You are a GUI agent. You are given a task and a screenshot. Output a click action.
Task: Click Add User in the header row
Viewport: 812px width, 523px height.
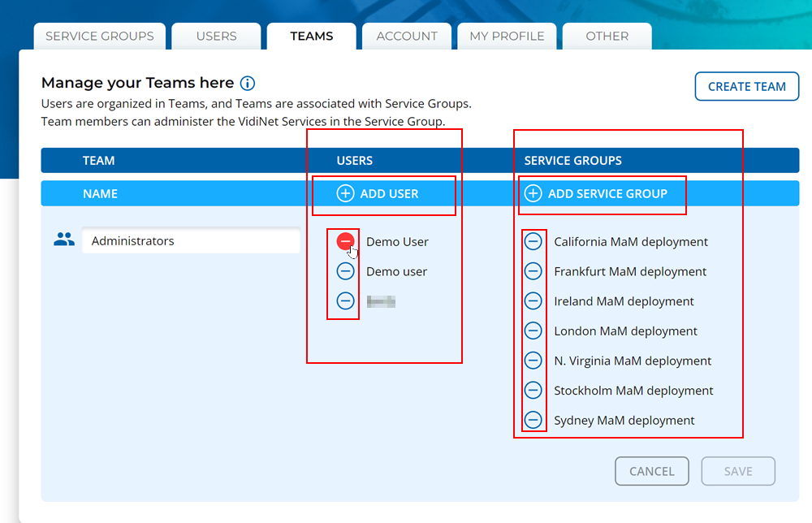coord(378,193)
